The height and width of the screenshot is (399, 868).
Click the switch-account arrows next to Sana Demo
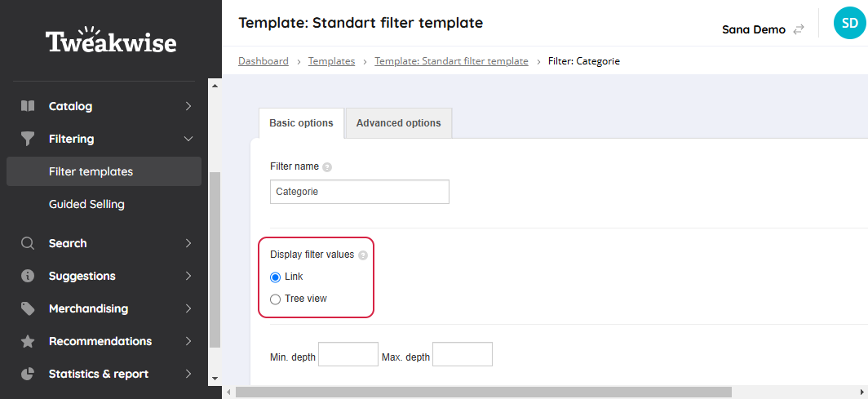798,29
